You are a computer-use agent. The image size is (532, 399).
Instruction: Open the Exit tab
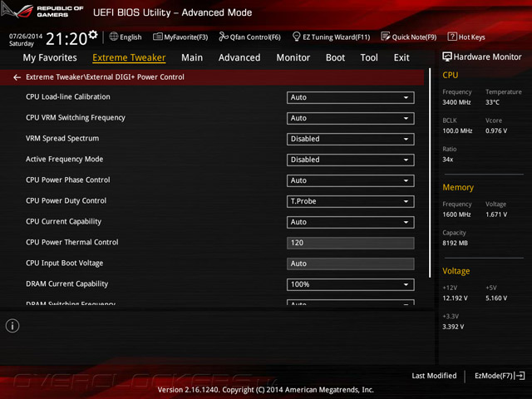coord(401,57)
